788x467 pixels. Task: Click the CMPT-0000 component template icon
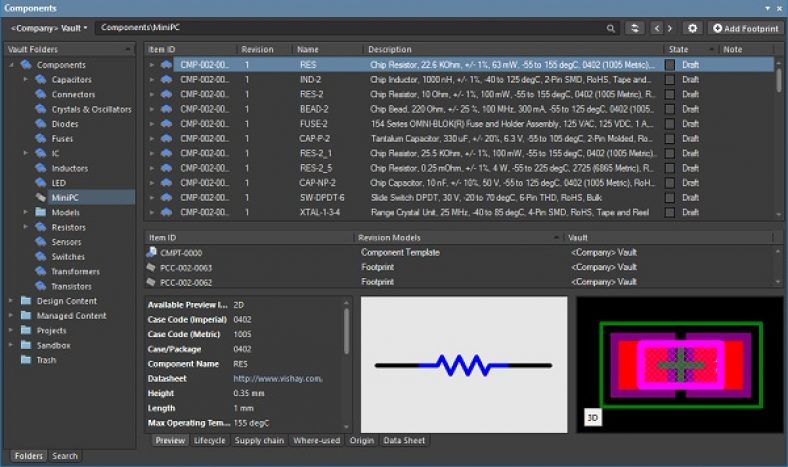(151, 253)
